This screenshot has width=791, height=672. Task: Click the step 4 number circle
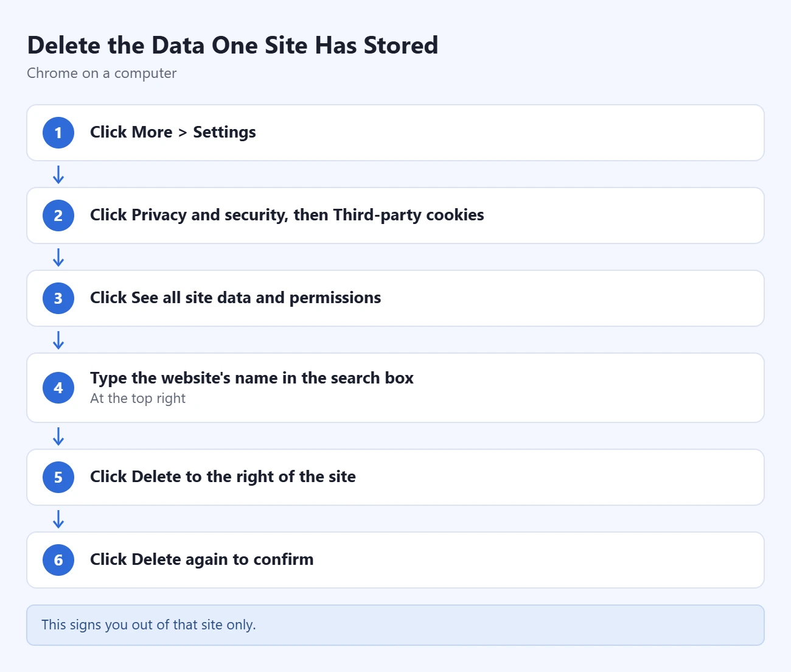click(x=58, y=388)
